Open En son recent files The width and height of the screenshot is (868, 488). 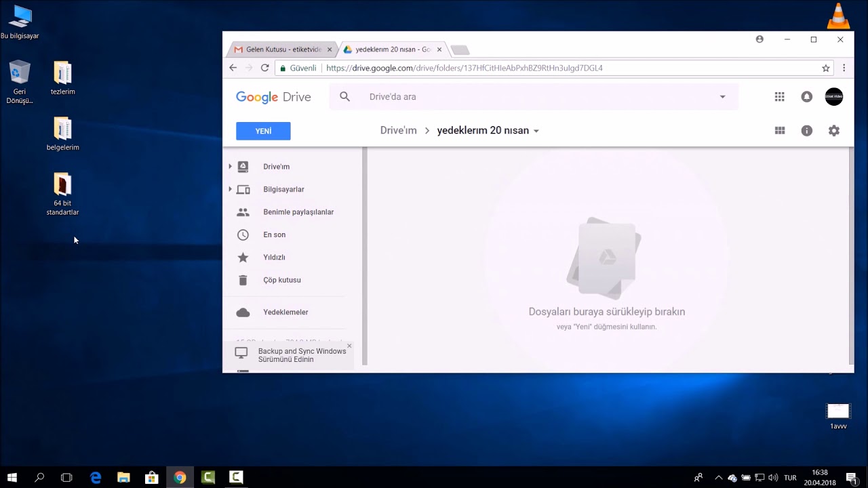pos(274,235)
